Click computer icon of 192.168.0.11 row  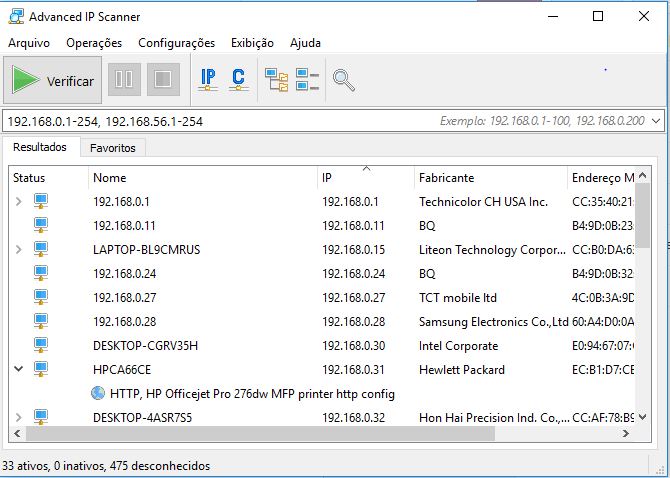point(41,225)
